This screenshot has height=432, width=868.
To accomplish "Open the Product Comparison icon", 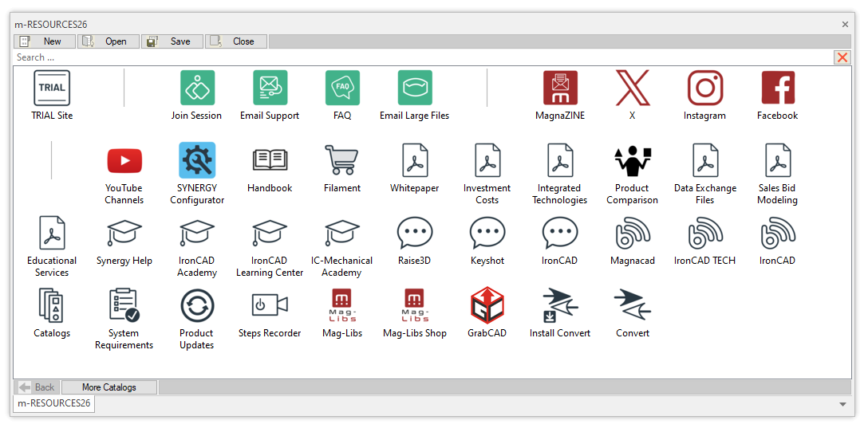I will [632, 161].
